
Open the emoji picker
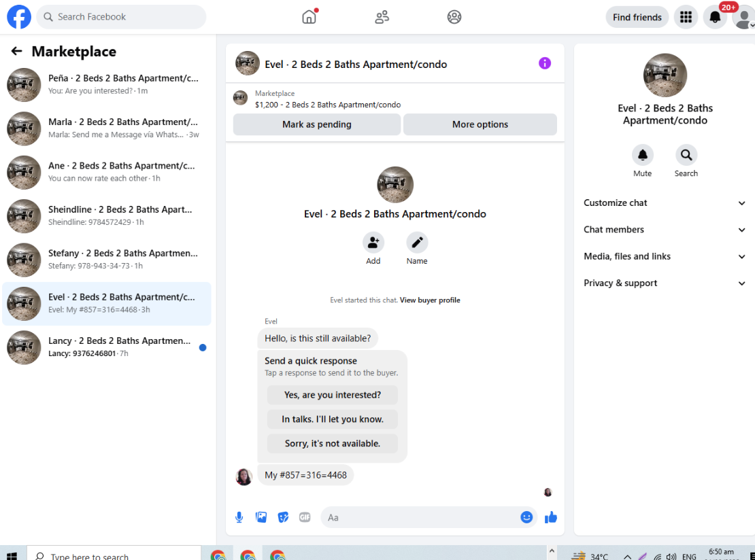coord(526,517)
